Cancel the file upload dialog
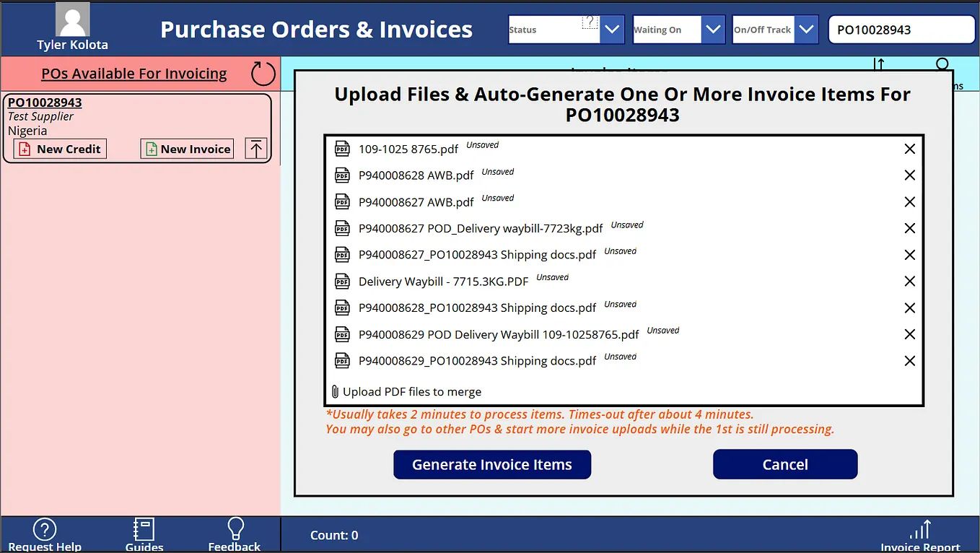Viewport: 980px width, 553px height. (x=785, y=464)
